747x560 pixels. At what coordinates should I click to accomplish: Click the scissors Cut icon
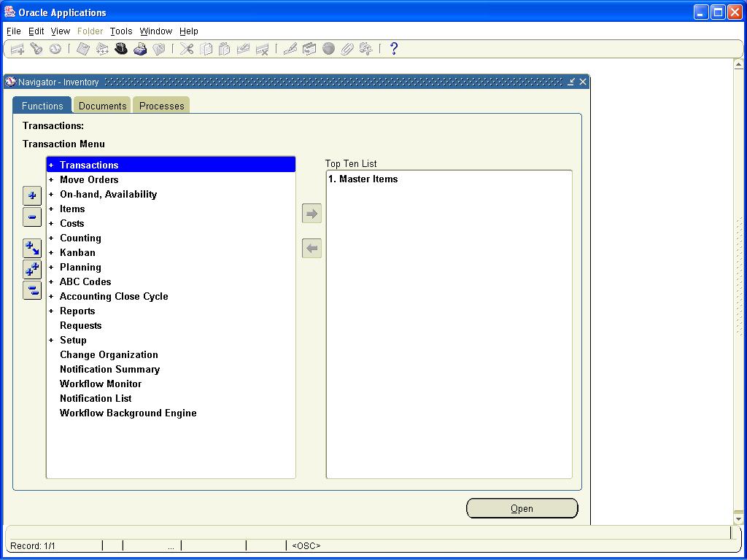pyautogui.click(x=187, y=49)
